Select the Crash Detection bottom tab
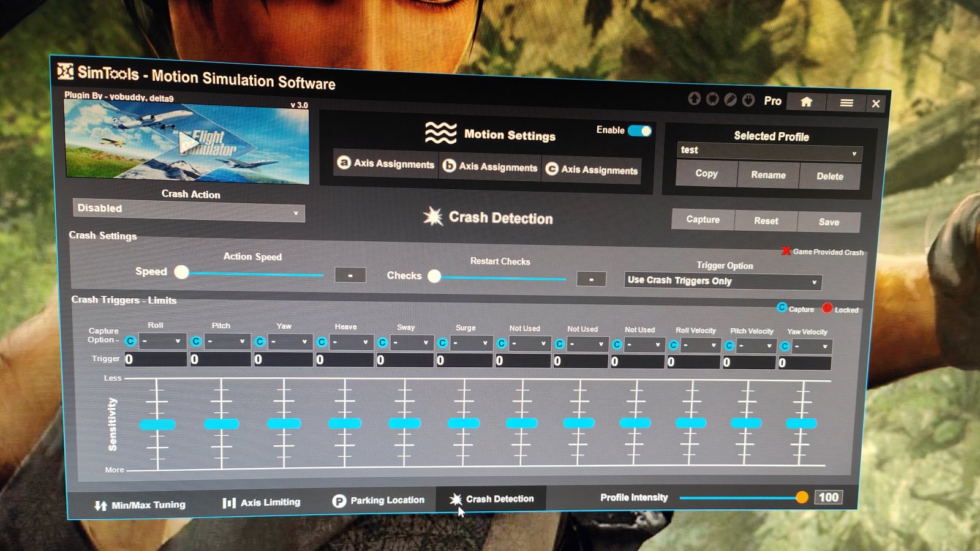 click(x=491, y=499)
